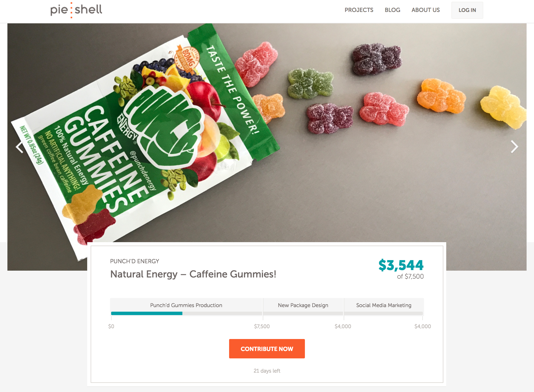This screenshot has width=534, height=392.
Task: Click the $7,500 marker on the progress bar
Action: pos(262,326)
